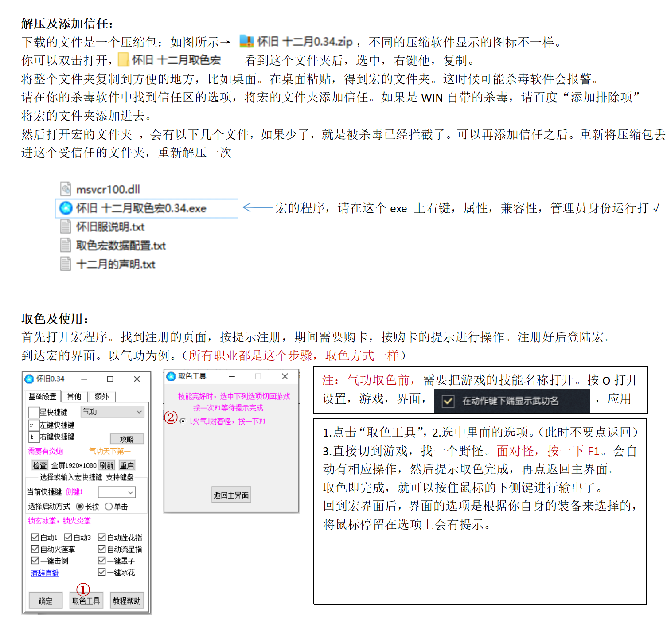Click the msvcr100.dll file icon

click(x=66, y=189)
